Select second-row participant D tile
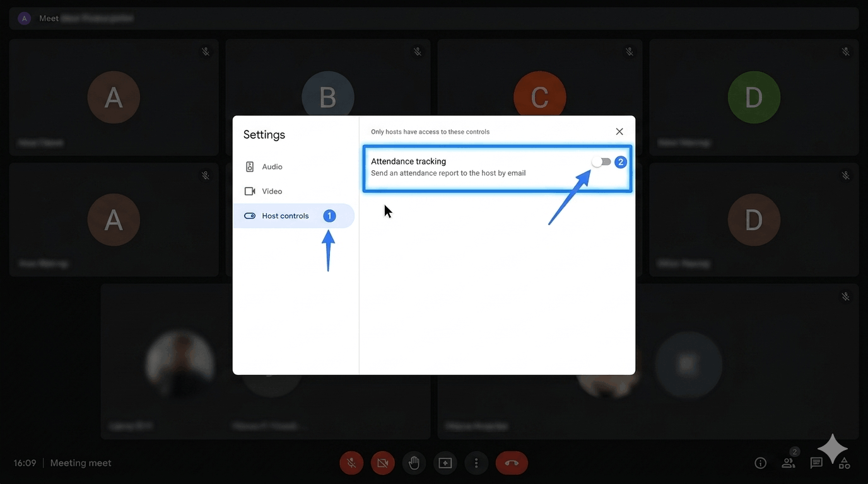The image size is (868, 484). [754, 219]
